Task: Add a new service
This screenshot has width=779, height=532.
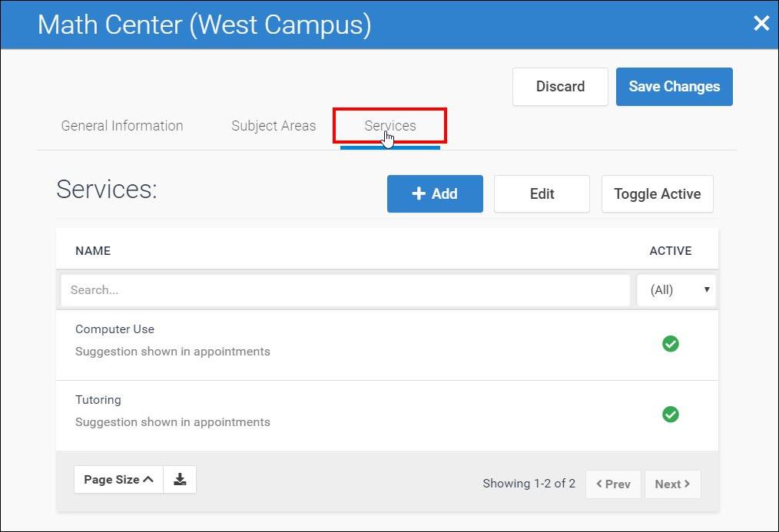Action: 435,194
